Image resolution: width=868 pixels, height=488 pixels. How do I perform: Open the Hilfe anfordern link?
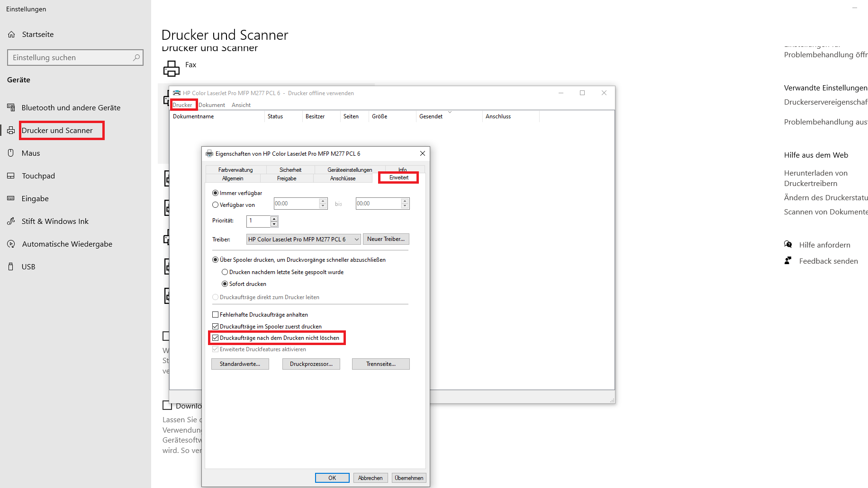click(824, 245)
